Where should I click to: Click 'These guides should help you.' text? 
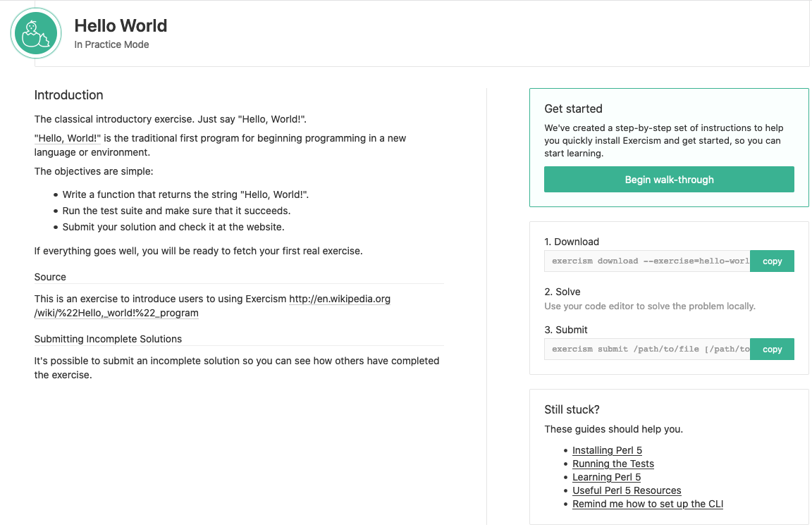(614, 429)
